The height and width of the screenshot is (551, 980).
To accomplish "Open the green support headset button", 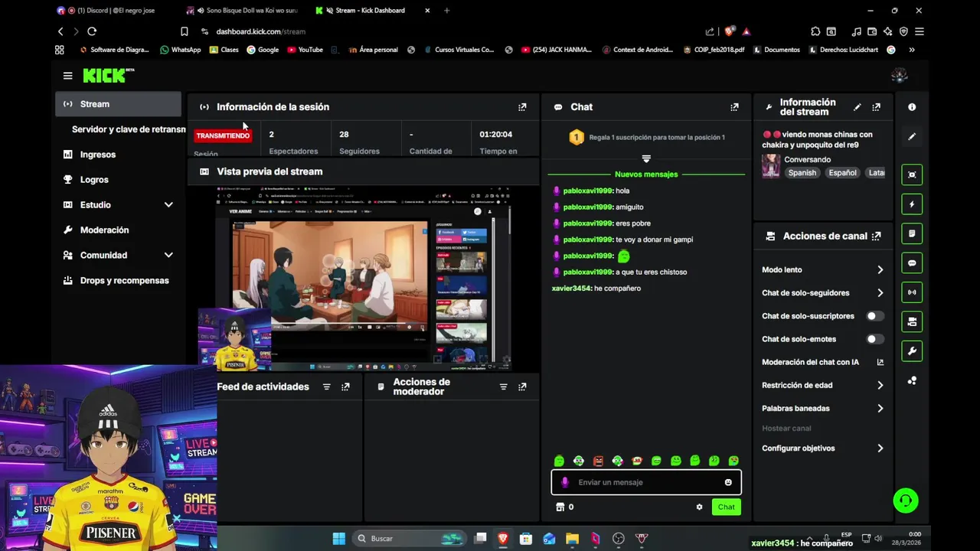I will tap(906, 500).
